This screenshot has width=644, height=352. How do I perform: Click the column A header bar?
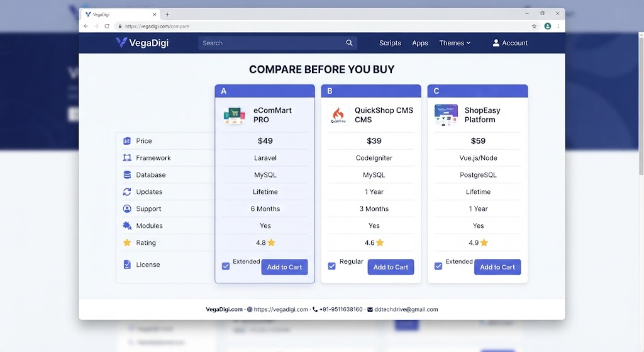(x=265, y=91)
